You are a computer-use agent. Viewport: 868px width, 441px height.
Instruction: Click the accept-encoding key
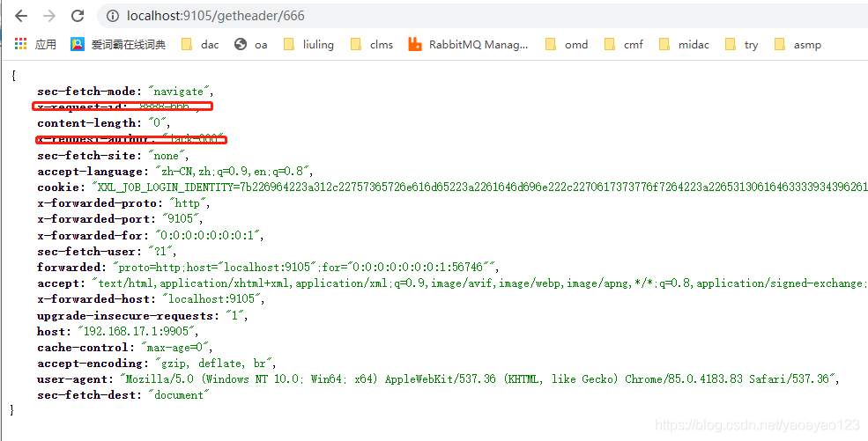(89, 363)
